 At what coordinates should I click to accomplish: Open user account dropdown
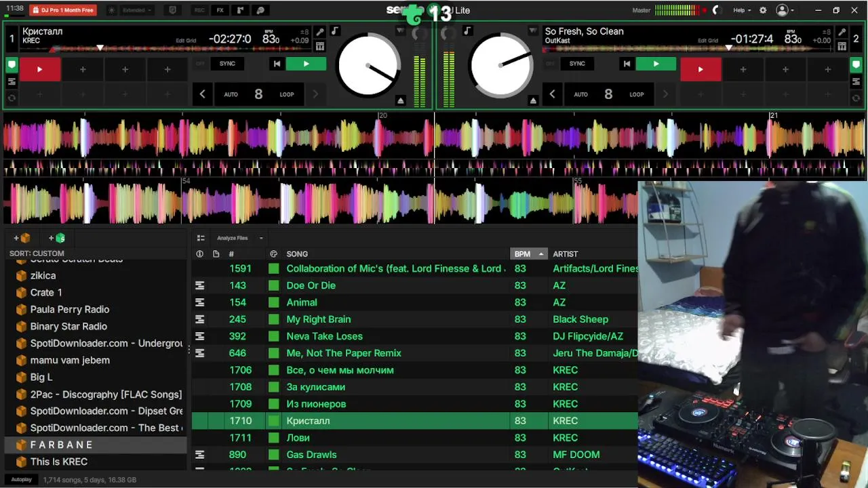pyautogui.click(x=785, y=10)
